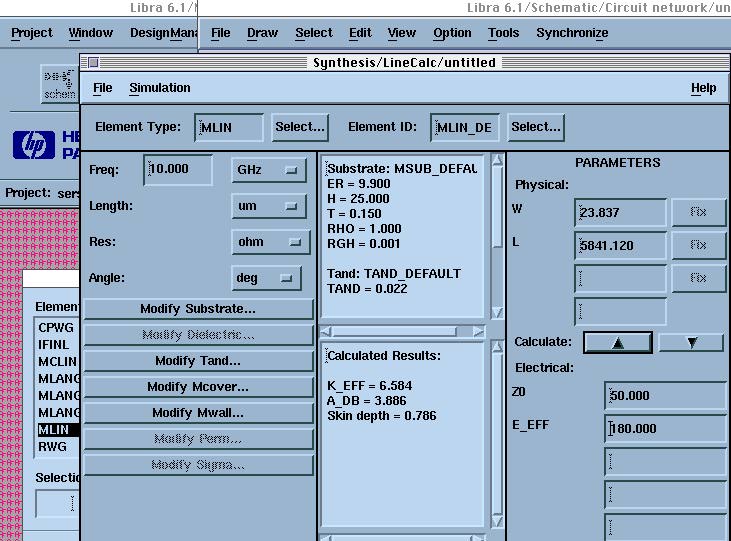The height and width of the screenshot is (541, 731).
Task: Select CPWG in the element list
Action: point(56,327)
